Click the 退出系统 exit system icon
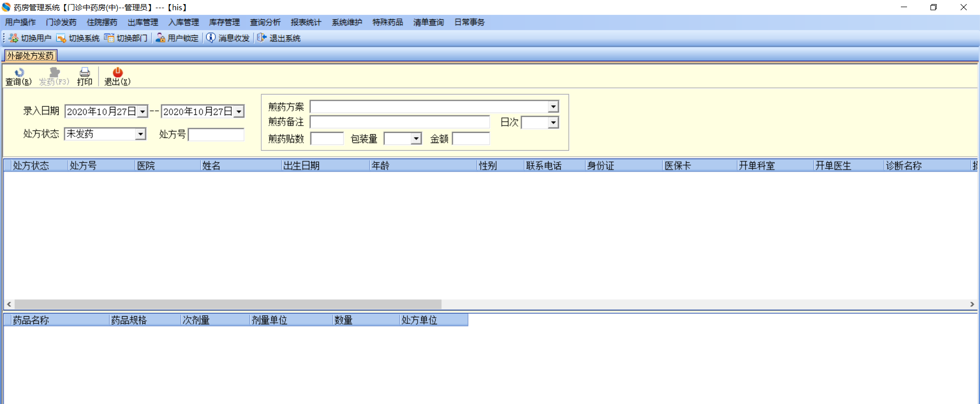The width and height of the screenshot is (980, 404). point(262,38)
